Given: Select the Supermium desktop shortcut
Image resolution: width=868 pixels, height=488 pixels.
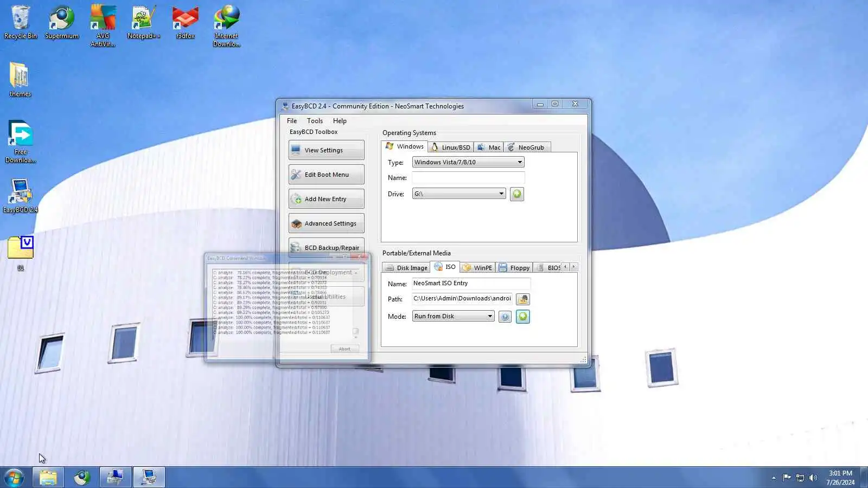Looking at the screenshot, I should tap(62, 23).
